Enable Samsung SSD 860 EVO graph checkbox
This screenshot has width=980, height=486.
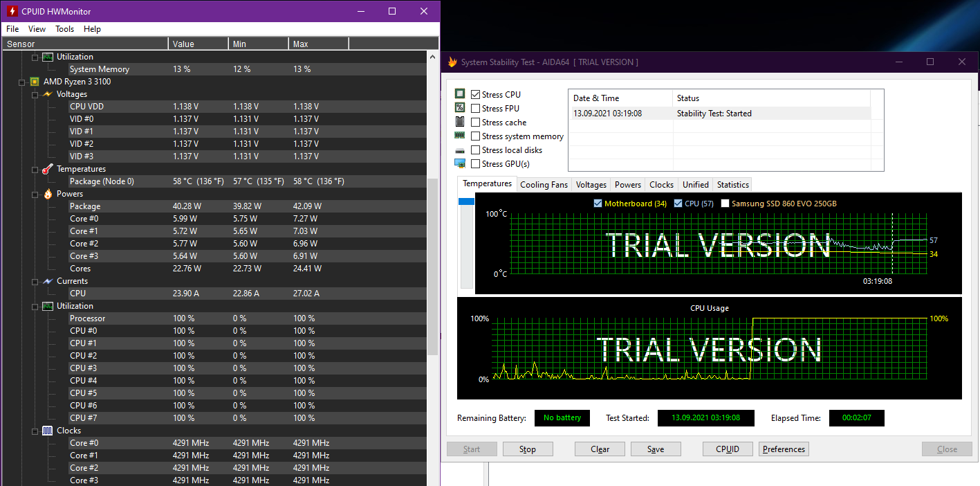(x=725, y=204)
